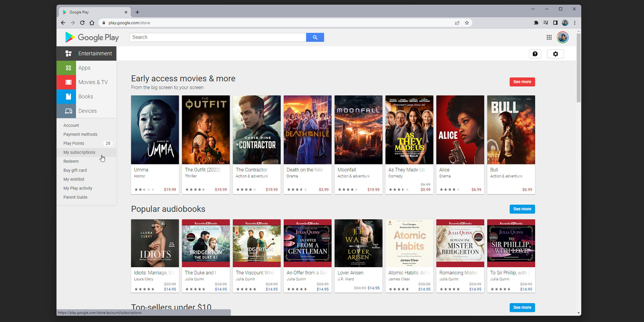See more early access movies

point(522,82)
